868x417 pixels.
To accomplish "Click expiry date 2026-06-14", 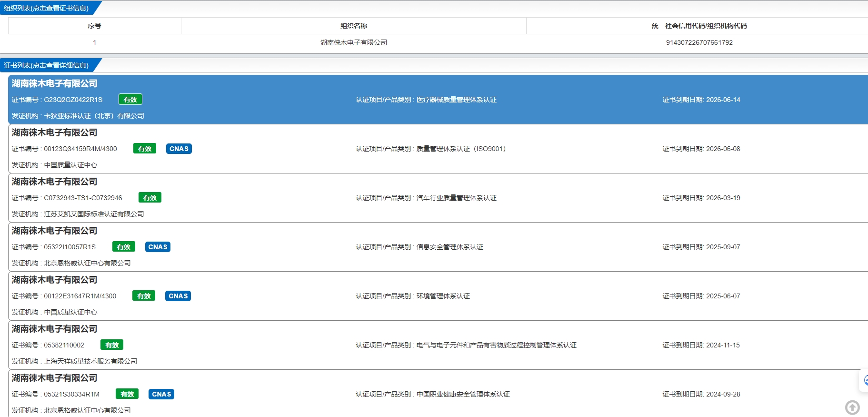I will (x=723, y=100).
